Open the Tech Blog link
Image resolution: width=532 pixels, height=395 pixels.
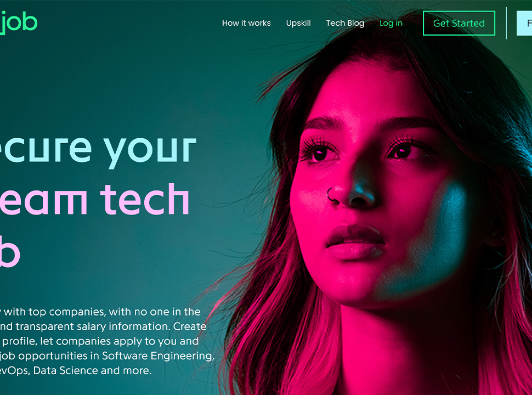click(x=345, y=23)
